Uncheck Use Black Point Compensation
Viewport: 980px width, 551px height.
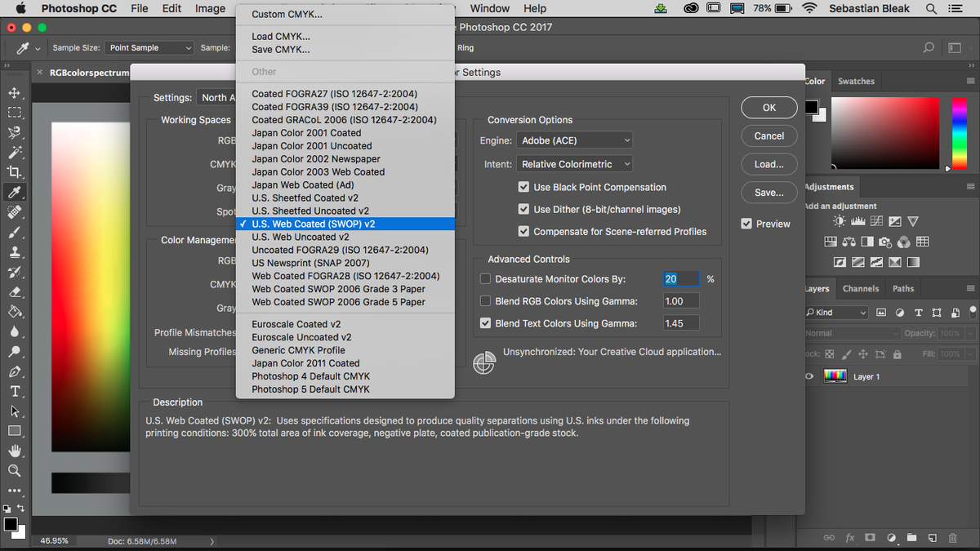coord(523,187)
